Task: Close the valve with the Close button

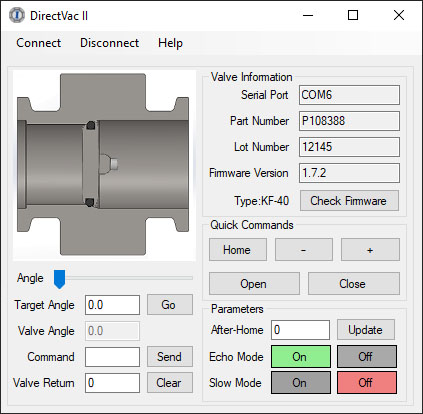Action: [353, 284]
